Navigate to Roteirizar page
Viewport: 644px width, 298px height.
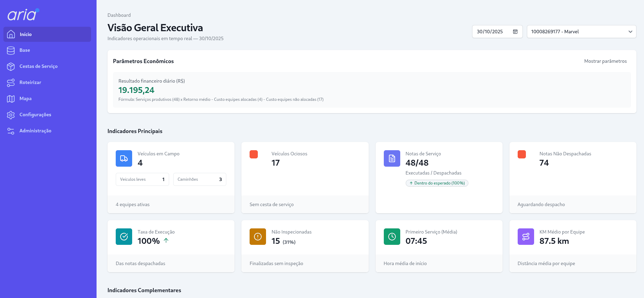[30, 83]
